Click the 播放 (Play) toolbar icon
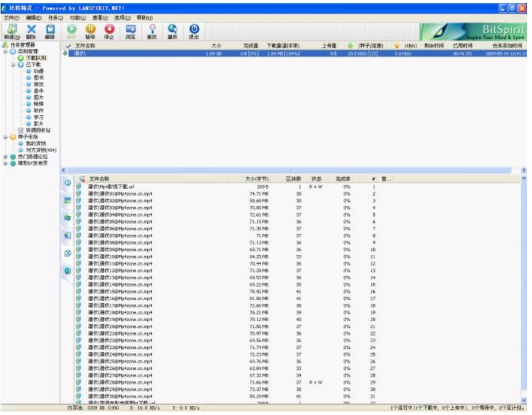 click(172, 29)
